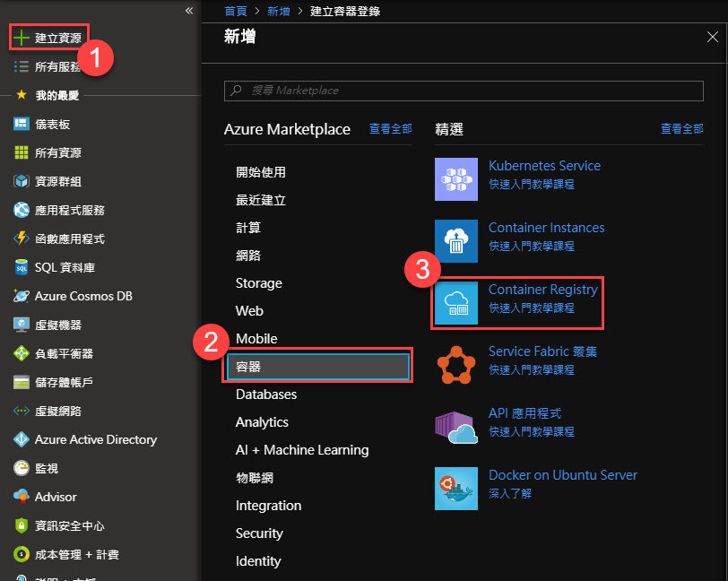Viewport: 728px width, 581px height.
Task: Open the Dashboard icon (儀表板)
Action: 22,124
